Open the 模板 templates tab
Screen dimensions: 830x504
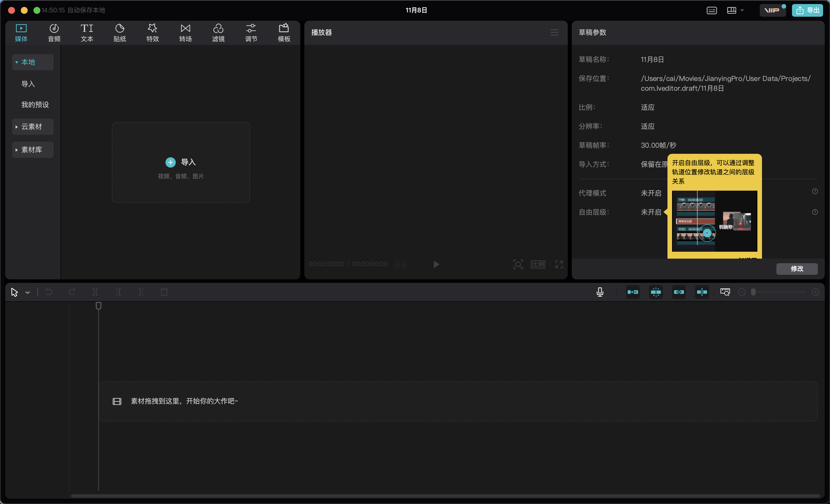284,33
